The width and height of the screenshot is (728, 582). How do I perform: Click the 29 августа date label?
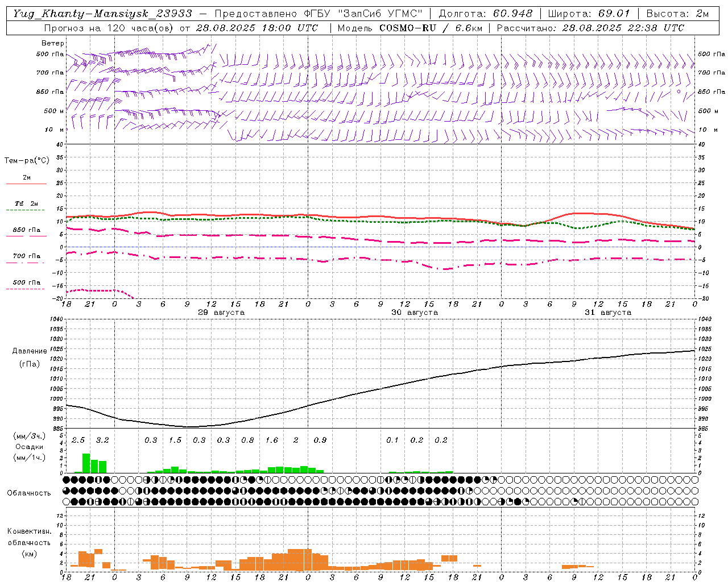coord(221,313)
